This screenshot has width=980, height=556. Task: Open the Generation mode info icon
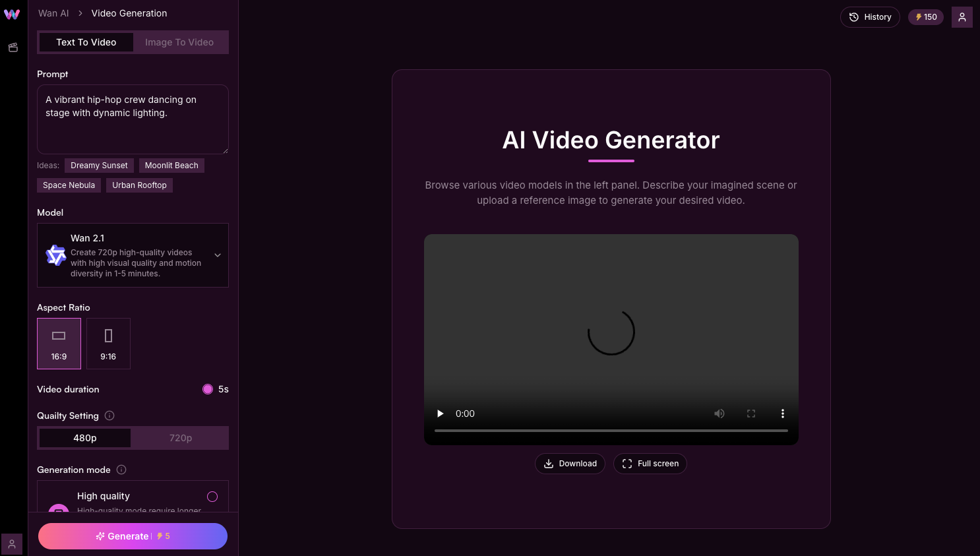[x=121, y=470]
